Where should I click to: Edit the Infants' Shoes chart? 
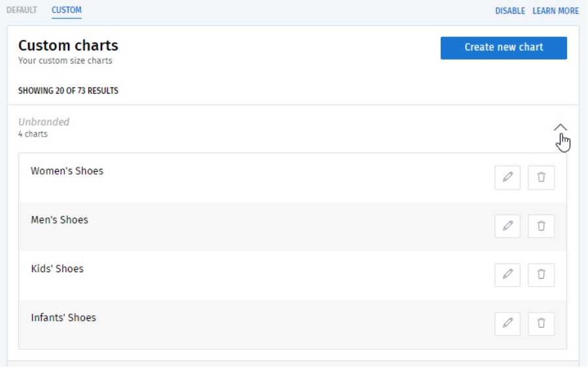coord(508,324)
